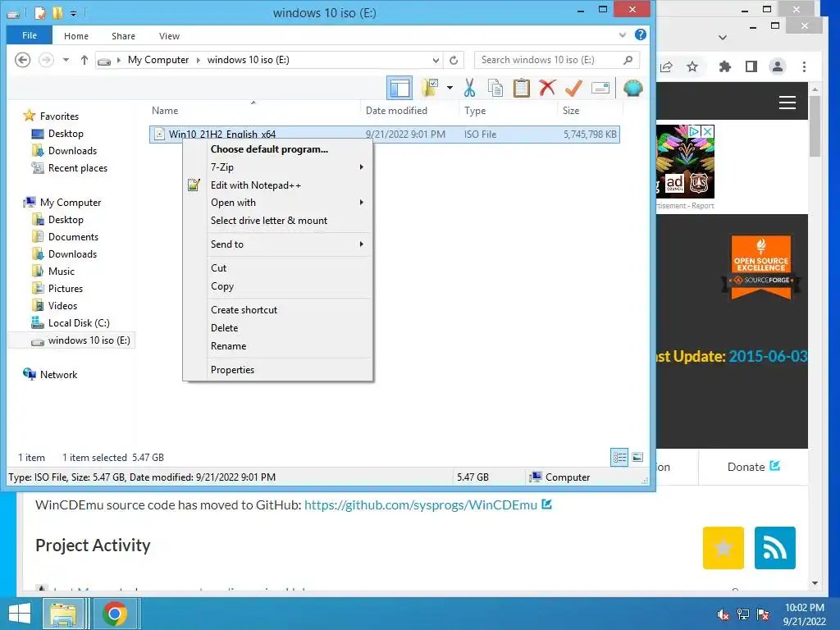
Task: Click the Rename toolbar icon
Action: click(x=600, y=88)
